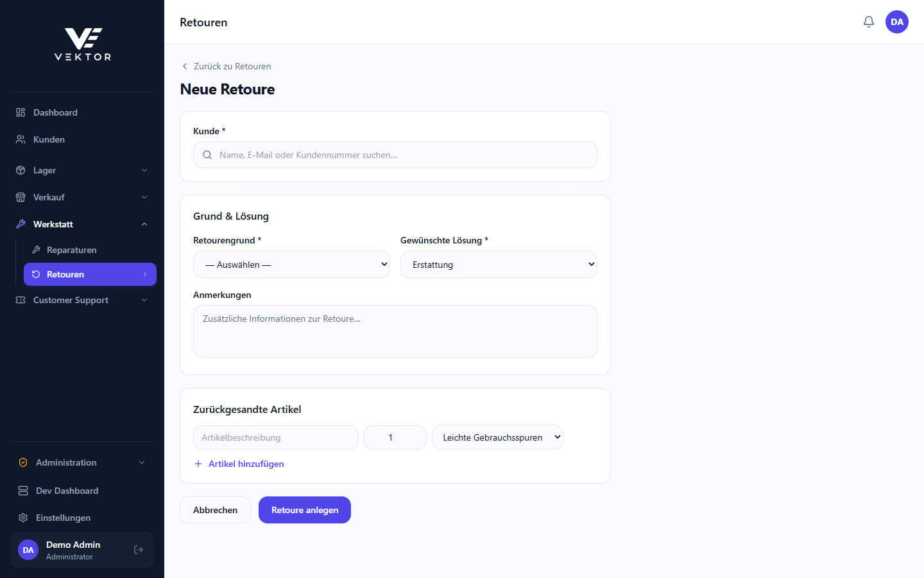Click the logout icon beside Demo Admin

(139, 550)
